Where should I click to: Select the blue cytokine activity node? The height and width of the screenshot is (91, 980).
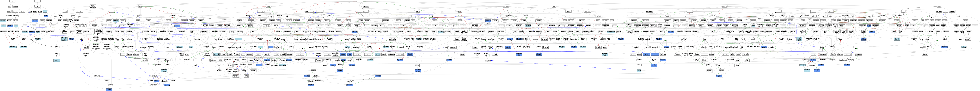coord(10,26)
